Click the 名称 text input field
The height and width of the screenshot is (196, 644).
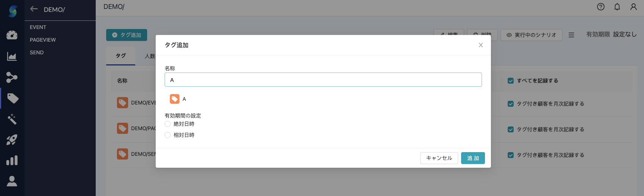[x=323, y=80]
